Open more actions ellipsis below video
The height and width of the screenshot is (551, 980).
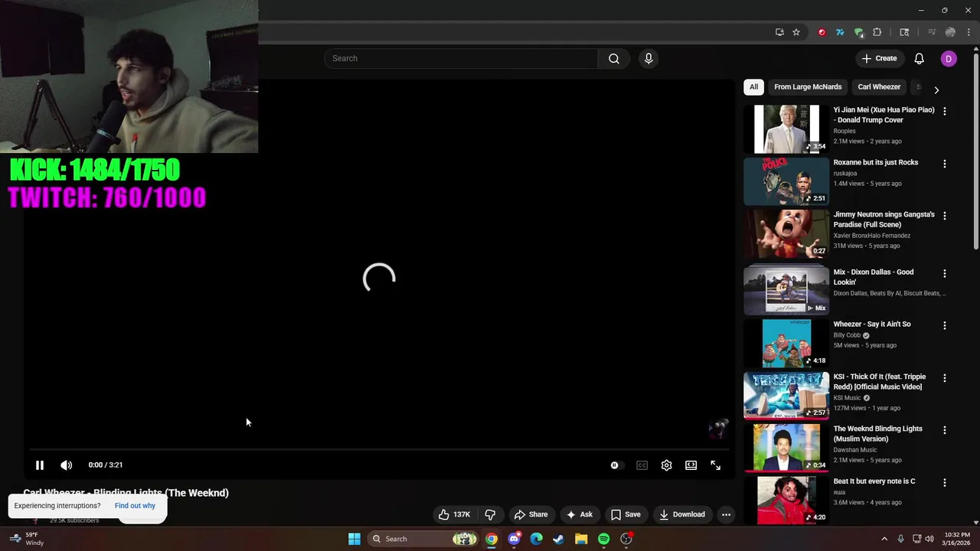click(x=726, y=514)
